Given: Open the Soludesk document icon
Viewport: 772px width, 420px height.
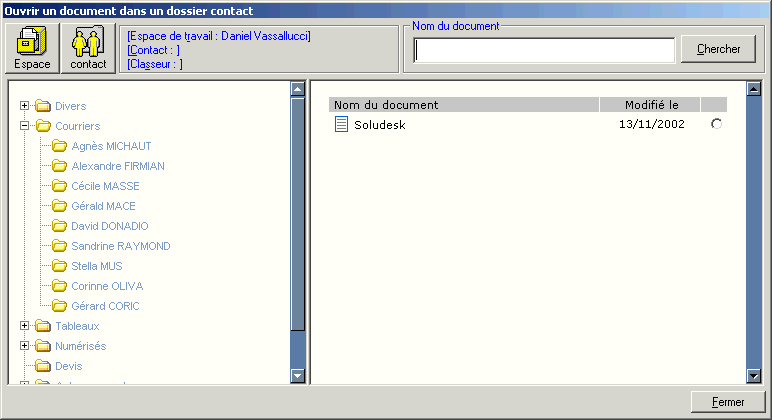Looking at the screenshot, I should [341, 125].
